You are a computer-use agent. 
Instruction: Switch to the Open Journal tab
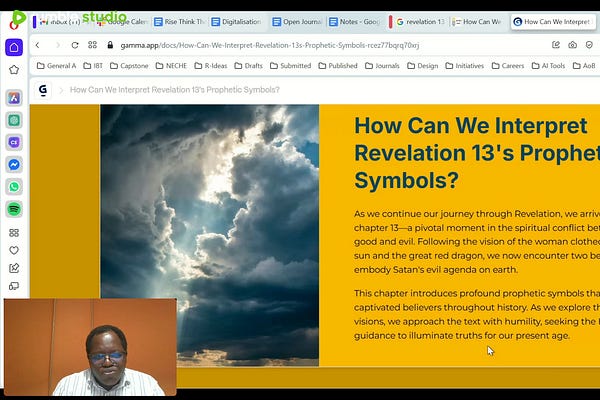point(298,22)
